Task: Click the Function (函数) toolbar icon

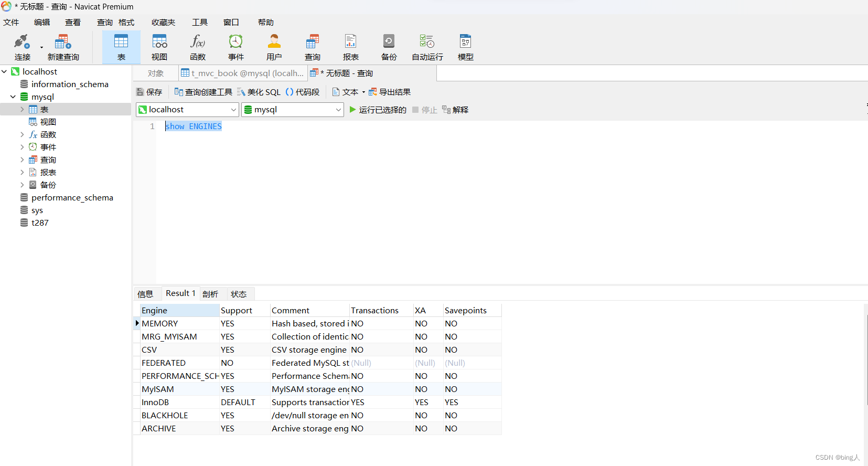Action: [x=198, y=47]
